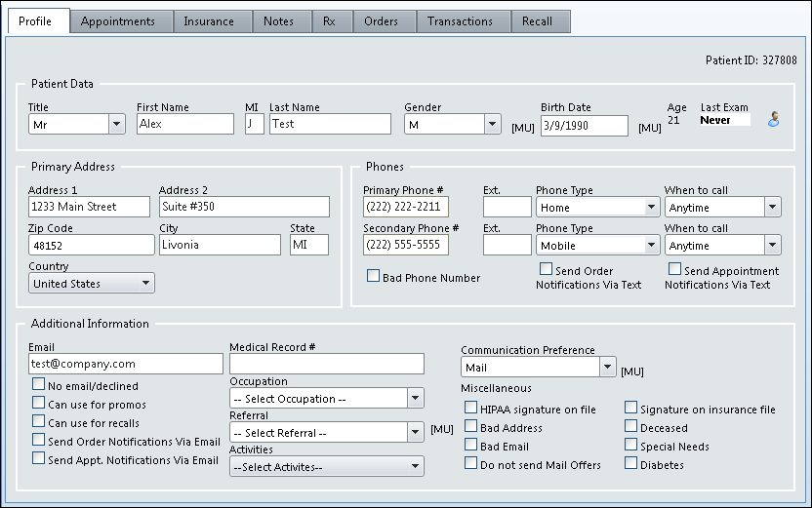Click the Email input field

coord(126,364)
